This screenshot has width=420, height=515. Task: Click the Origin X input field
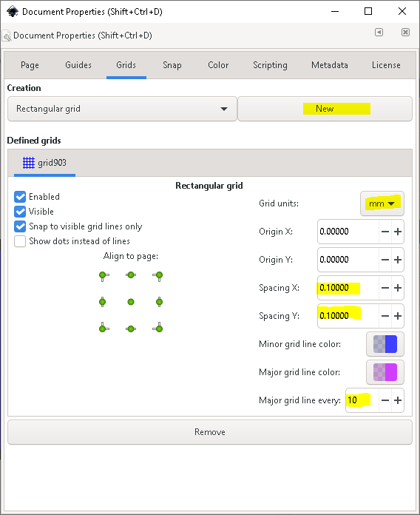pyautogui.click(x=348, y=232)
